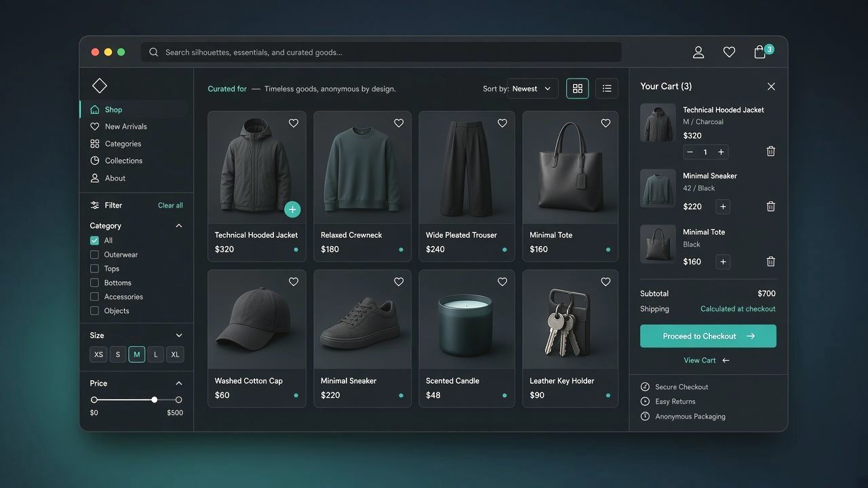Screen dimensions: 868x488
Task: Favorite the Minimal Tote product card
Action: pos(606,123)
